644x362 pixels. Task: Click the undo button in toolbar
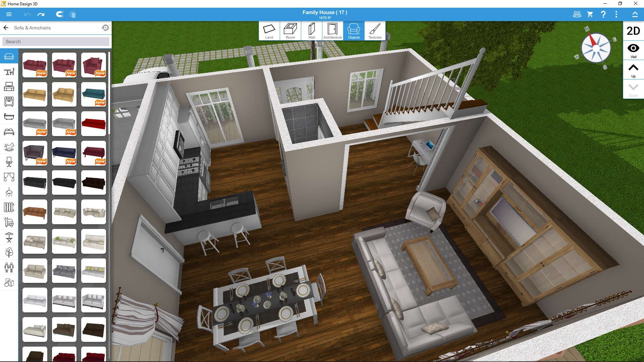(28, 15)
